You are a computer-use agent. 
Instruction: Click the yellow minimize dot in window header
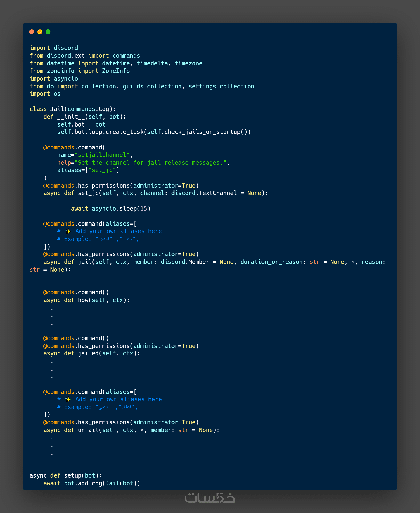click(40, 32)
